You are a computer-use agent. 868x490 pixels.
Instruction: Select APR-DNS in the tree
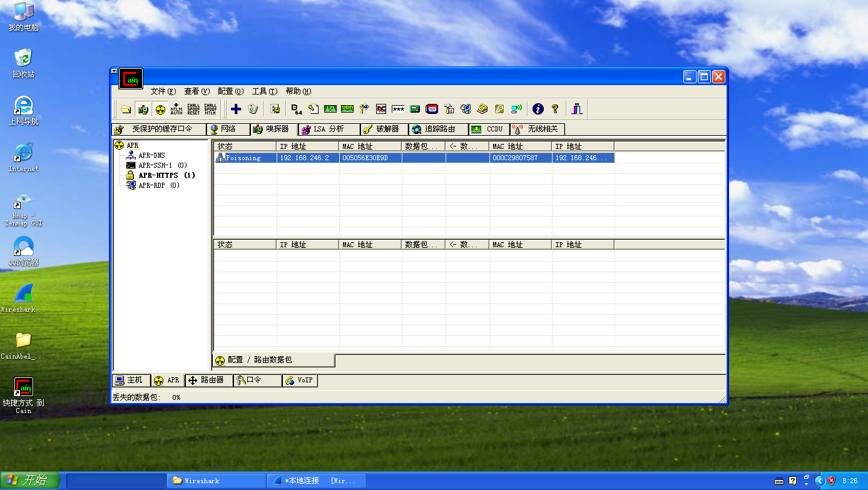coord(151,155)
